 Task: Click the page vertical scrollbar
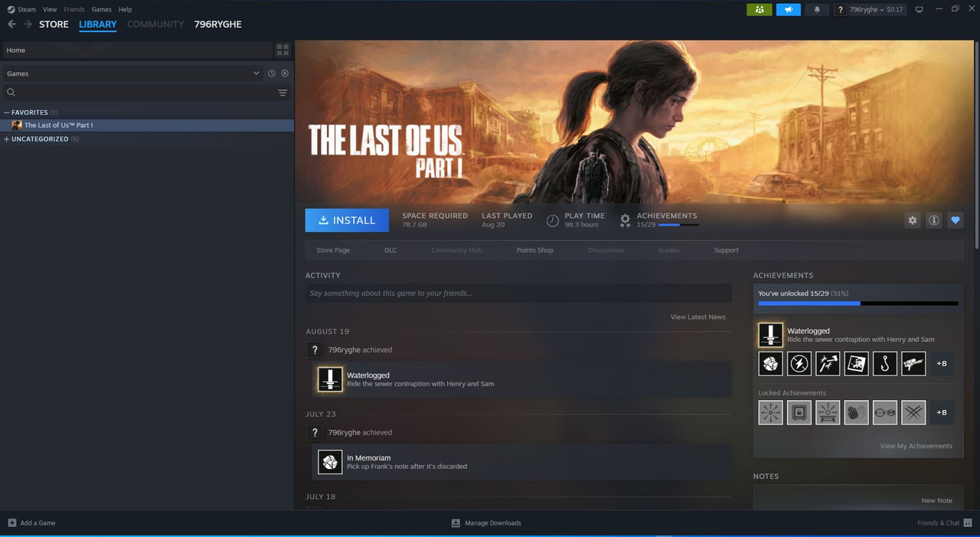pos(976,145)
